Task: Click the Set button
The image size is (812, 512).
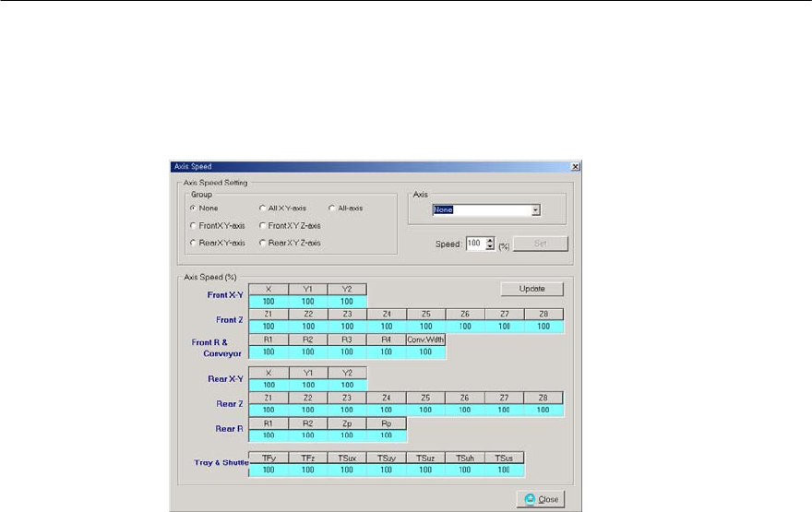Action: [540, 244]
